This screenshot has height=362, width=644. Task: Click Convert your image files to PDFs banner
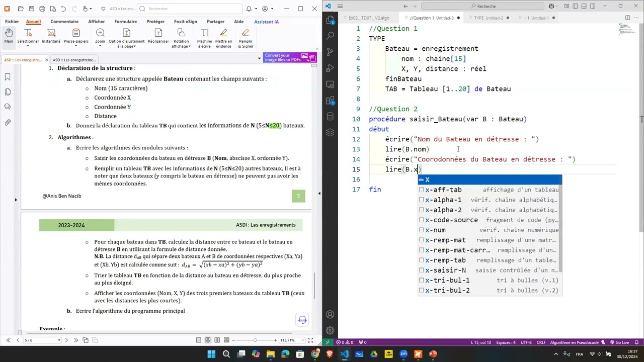(289, 58)
